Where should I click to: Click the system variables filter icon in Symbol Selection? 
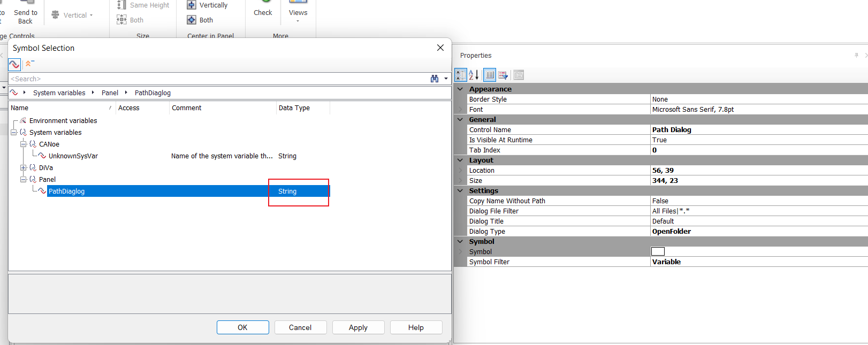tap(14, 64)
